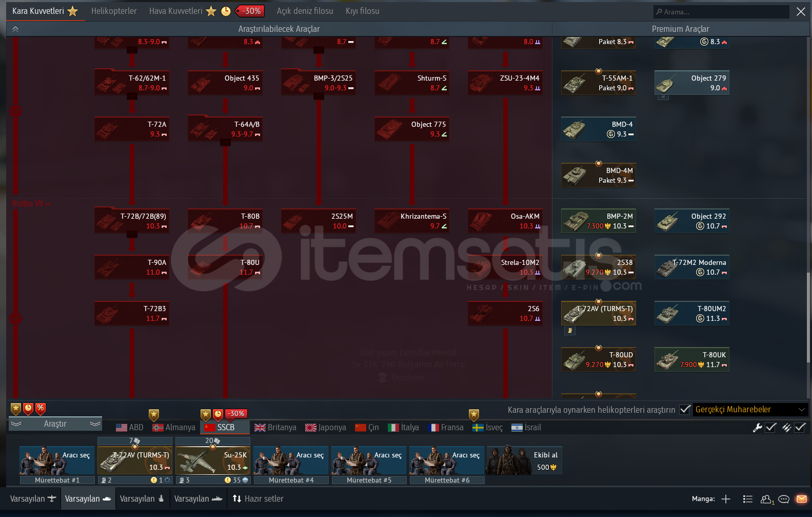Choose vehicle for Mürettebat #1 slot

click(x=57, y=460)
